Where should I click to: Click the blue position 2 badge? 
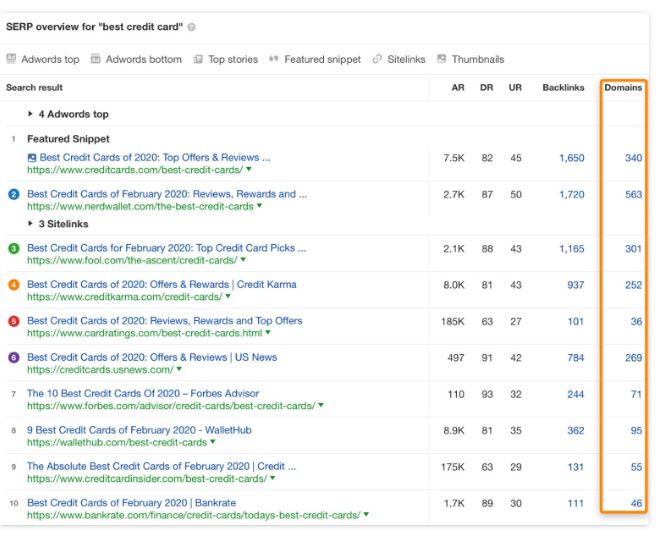(x=14, y=194)
